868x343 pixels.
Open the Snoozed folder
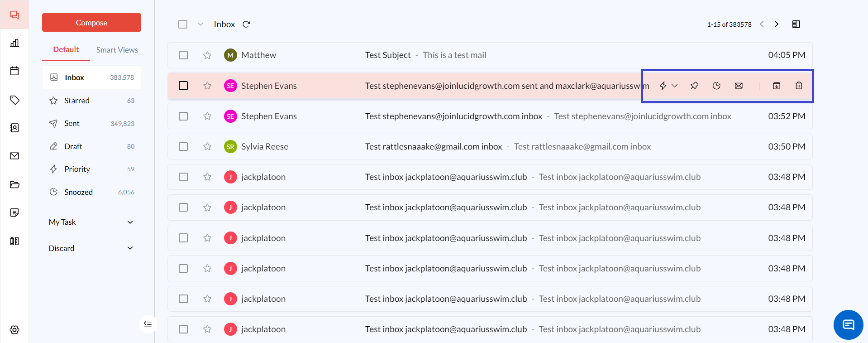coord(78,192)
